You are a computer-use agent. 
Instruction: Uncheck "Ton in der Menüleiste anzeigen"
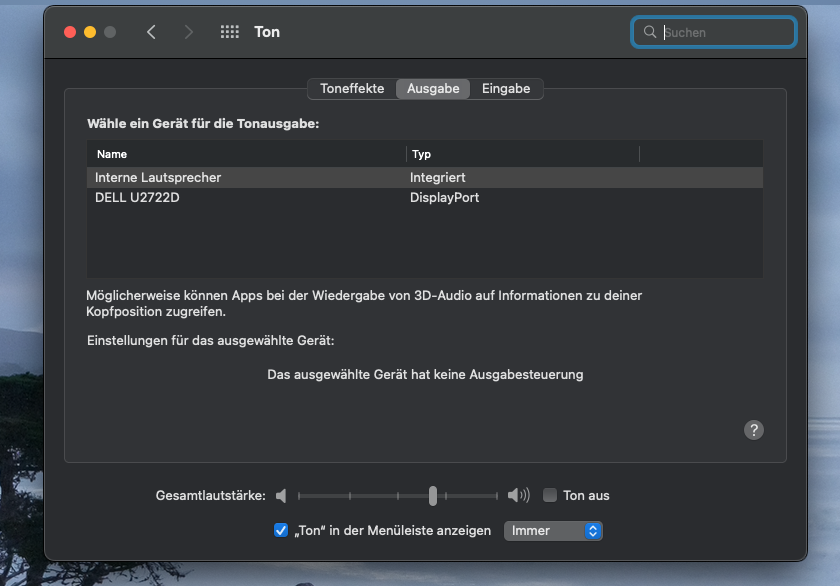pos(281,530)
